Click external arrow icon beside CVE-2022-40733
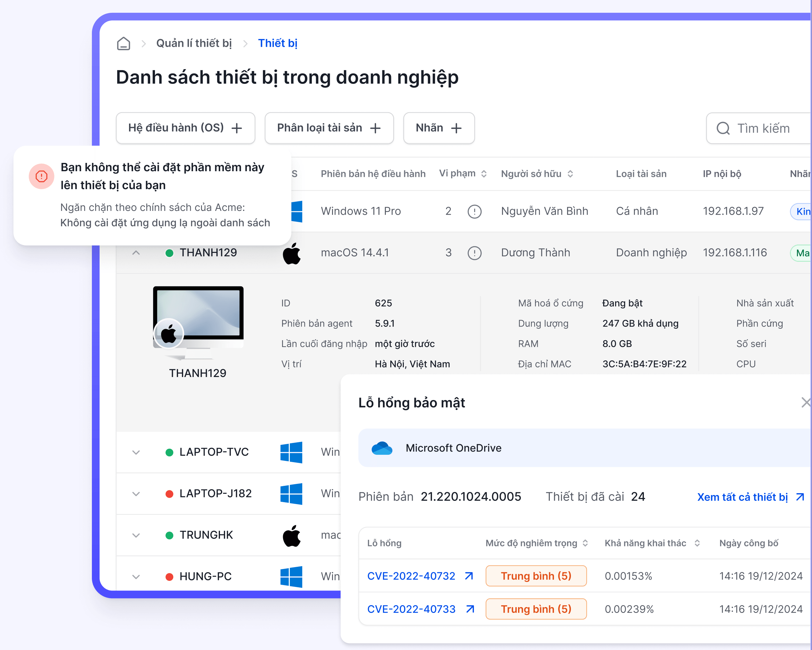The width and height of the screenshot is (812, 650). tap(470, 609)
